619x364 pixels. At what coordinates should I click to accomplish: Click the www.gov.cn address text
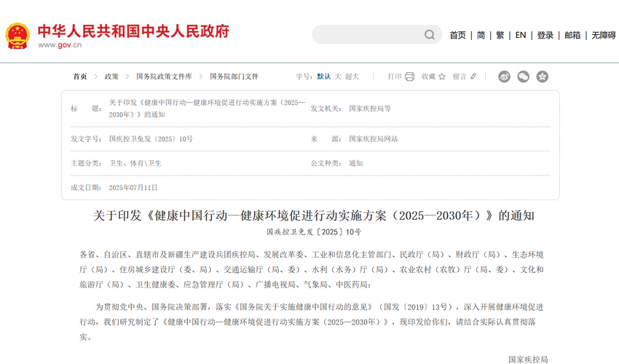pos(60,45)
